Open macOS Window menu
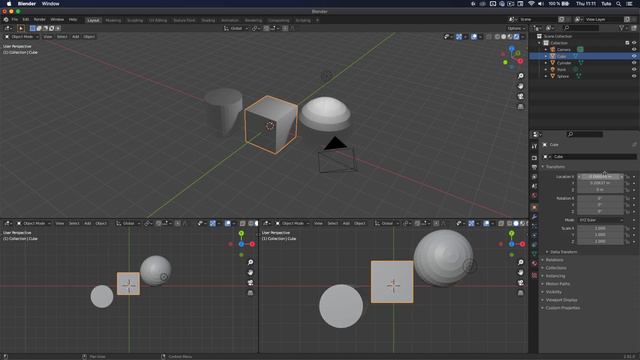 pyautogui.click(x=51, y=4)
